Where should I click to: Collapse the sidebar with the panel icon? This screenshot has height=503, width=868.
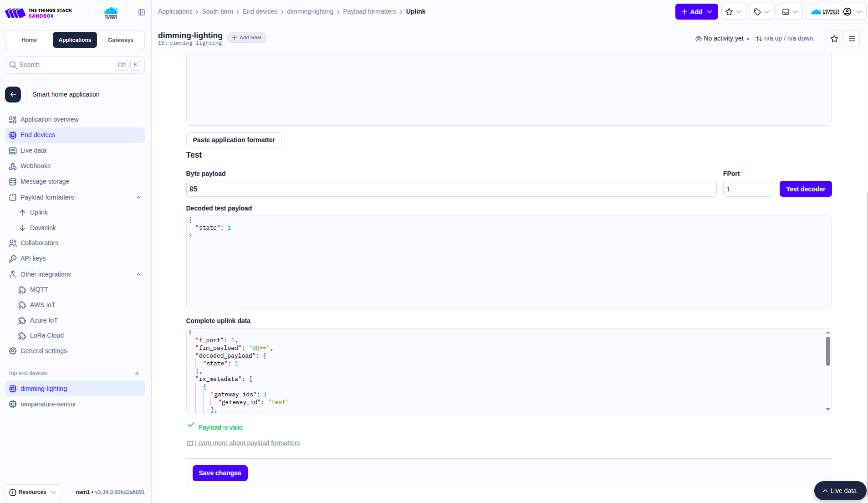click(x=142, y=12)
